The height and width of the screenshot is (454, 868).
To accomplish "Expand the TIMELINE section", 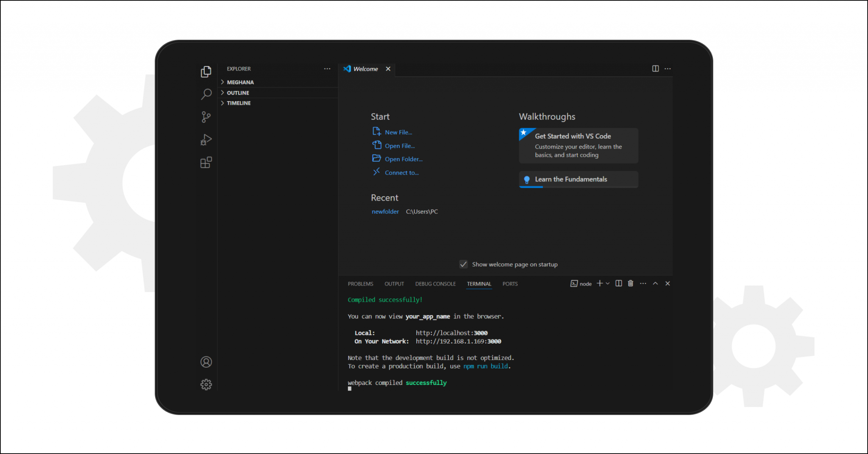I will click(x=239, y=103).
